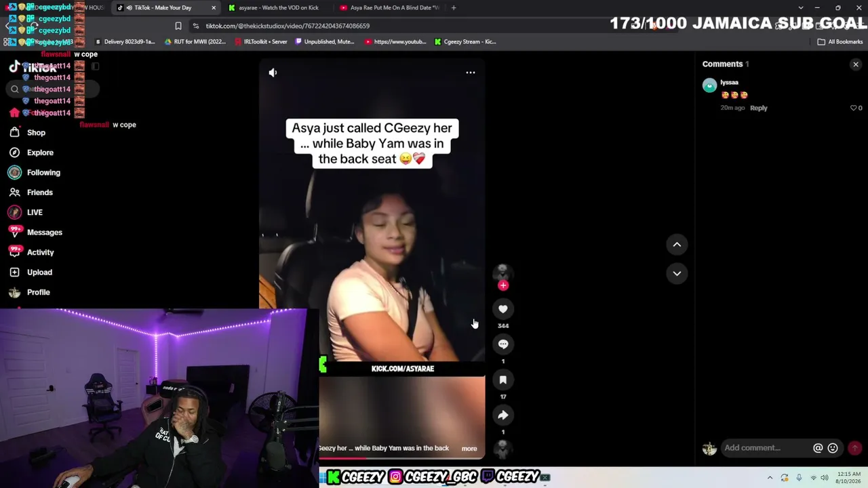
Task: Open the taskbar clock and date
Action: [x=849, y=478]
